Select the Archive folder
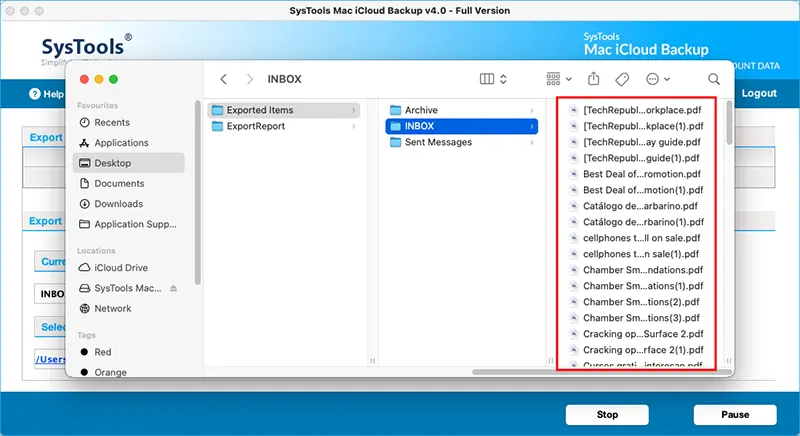Image resolution: width=800 pixels, height=436 pixels. pyautogui.click(x=461, y=110)
